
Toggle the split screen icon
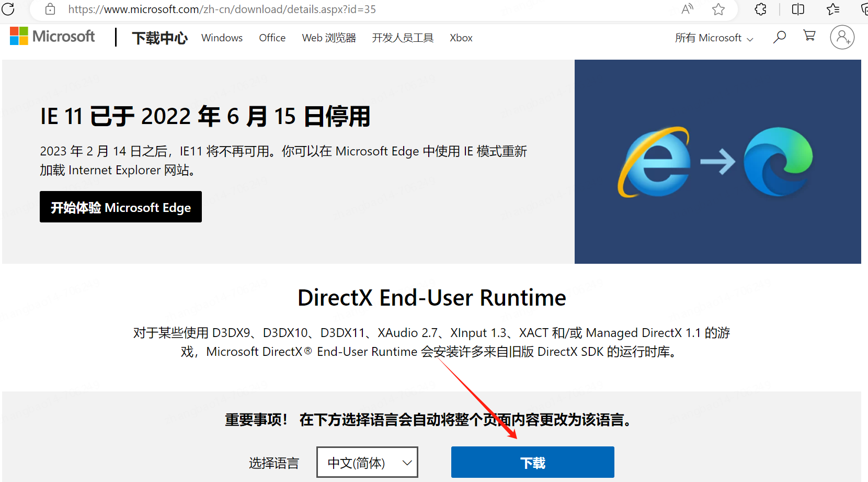point(798,9)
